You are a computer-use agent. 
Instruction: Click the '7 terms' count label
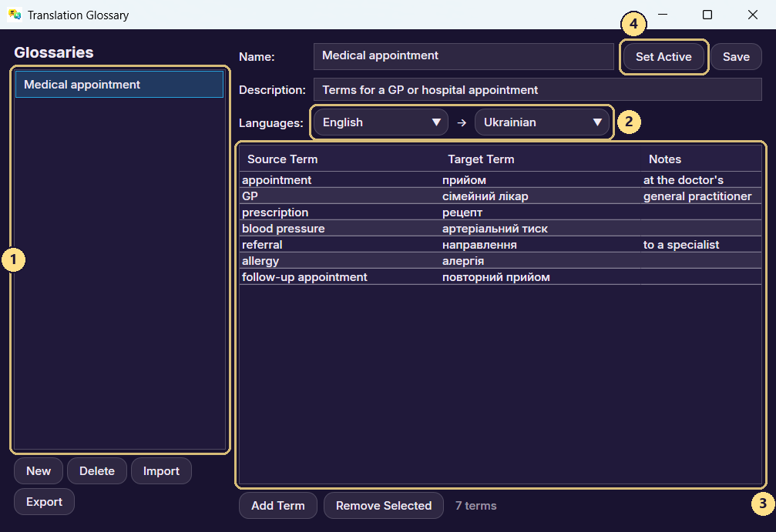point(475,505)
